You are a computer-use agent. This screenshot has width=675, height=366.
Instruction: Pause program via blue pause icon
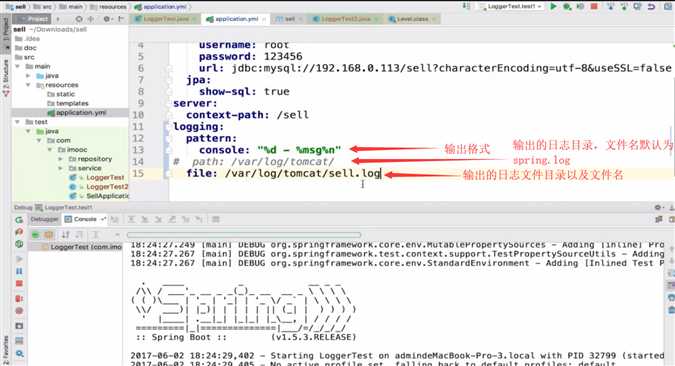click(x=19, y=271)
